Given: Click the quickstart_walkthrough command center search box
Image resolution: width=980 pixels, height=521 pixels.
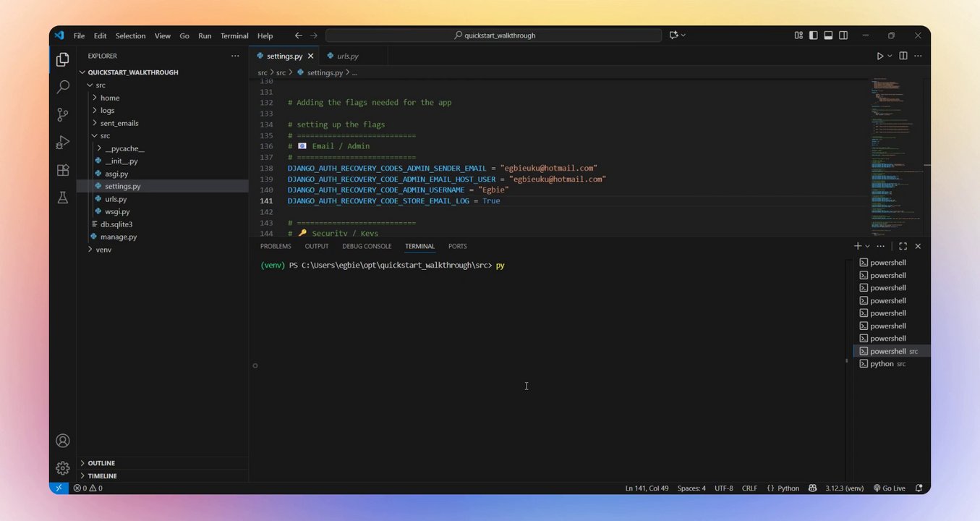Looking at the screenshot, I should tap(494, 35).
